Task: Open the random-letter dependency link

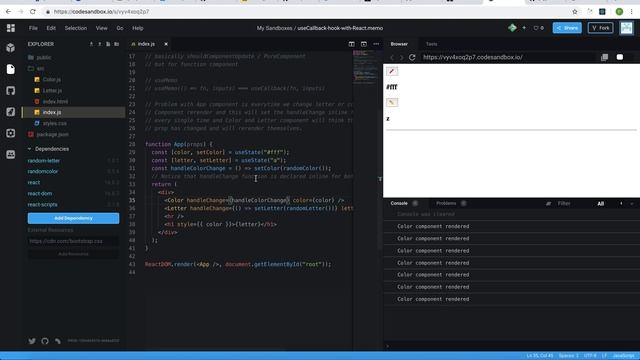Action: coord(44,161)
